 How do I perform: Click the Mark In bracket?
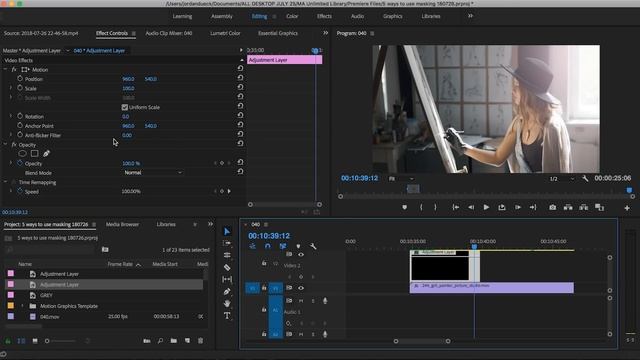[421, 207]
